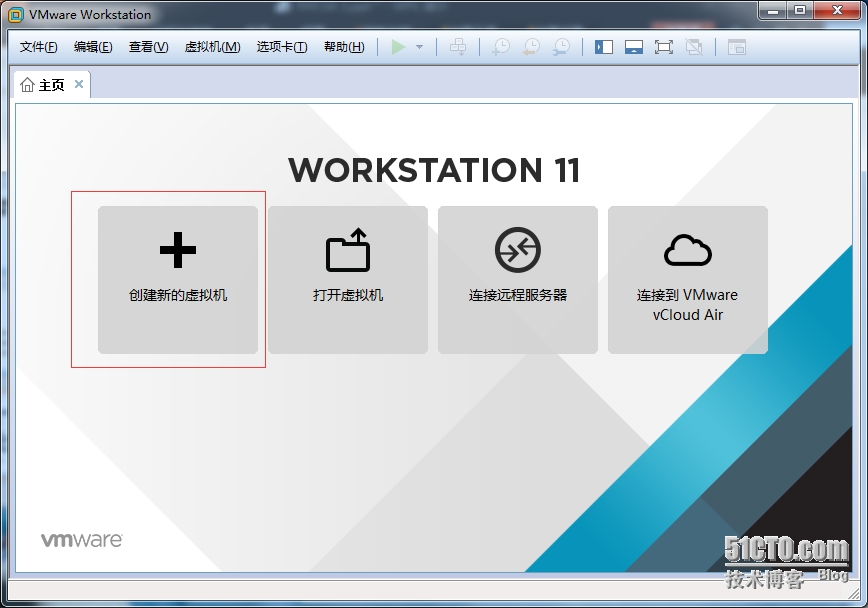Click the 打开虚拟机 tile
This screenshot has height=608, width=868.
coord(348,280)
